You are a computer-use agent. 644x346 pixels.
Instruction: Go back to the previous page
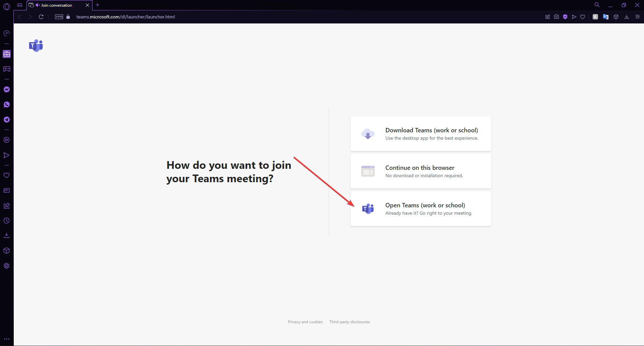click(x=19, y=17)
